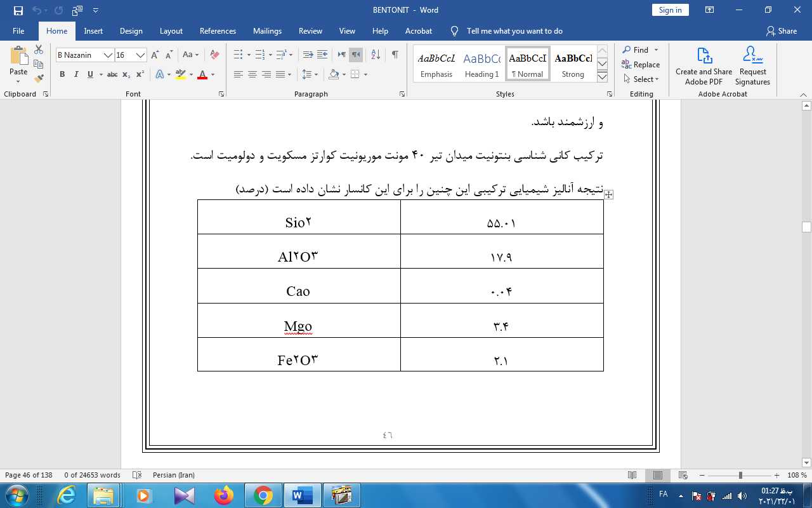
Task: Click Create and Share Adobe PDF
Action: pos(704,65)
